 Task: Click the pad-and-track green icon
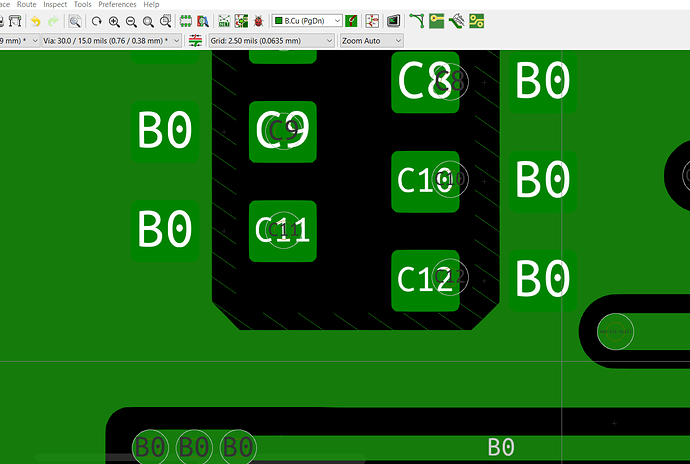pyautogui.click(x=437, y=21)
